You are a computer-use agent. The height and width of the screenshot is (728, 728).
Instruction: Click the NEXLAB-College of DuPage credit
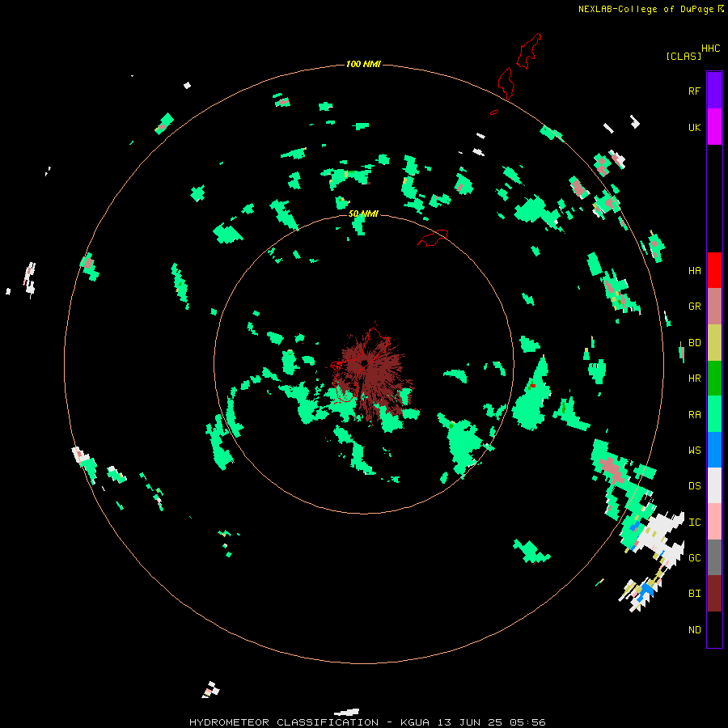click(x=645, y=9)
